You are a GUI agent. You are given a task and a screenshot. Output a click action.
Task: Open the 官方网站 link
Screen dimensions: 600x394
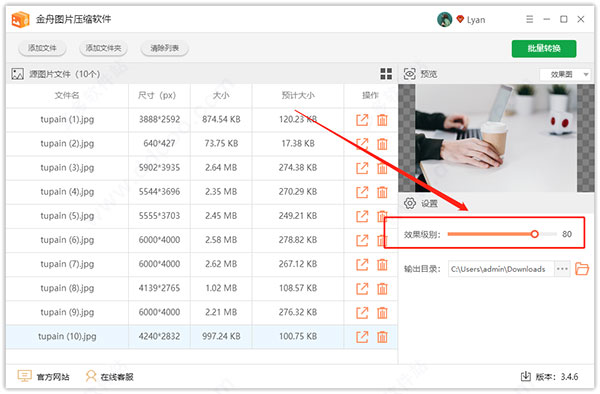point(43,376)
